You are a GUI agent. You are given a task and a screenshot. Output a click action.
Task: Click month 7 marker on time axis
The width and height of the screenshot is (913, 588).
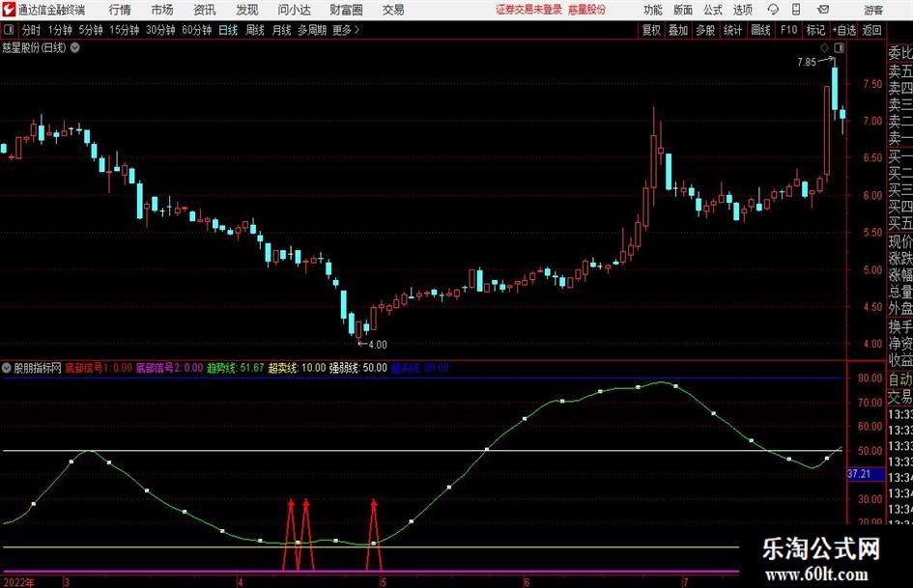click(x=685, y=582)
